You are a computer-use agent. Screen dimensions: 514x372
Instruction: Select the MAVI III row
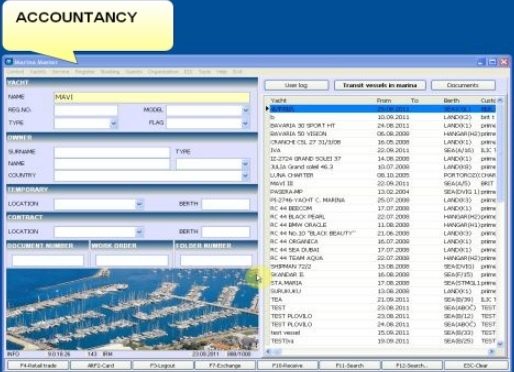[x=382, y=184]
